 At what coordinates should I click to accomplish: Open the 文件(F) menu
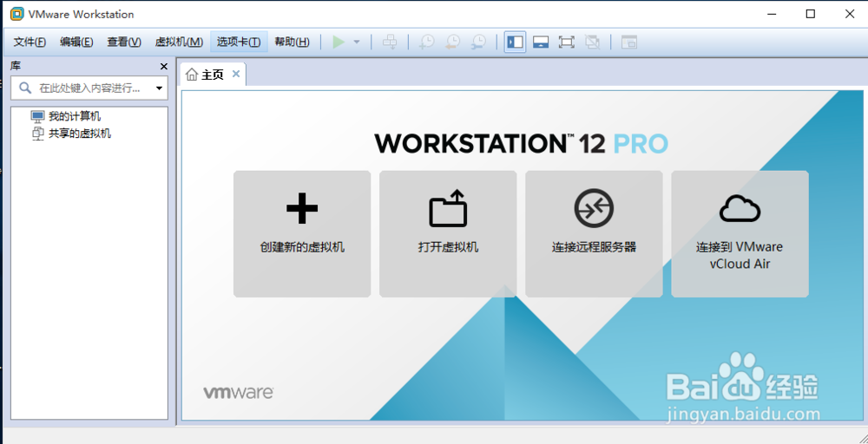30,42
